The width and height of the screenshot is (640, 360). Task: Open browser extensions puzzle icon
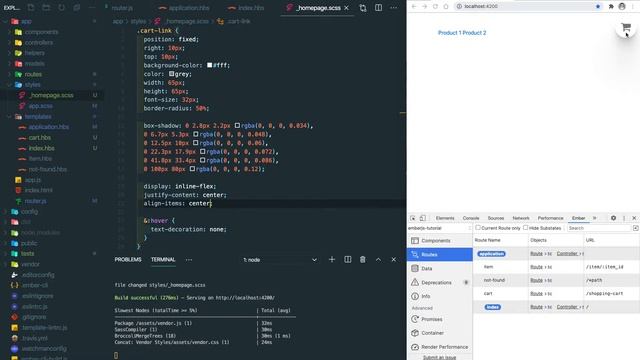coord(611,7)
